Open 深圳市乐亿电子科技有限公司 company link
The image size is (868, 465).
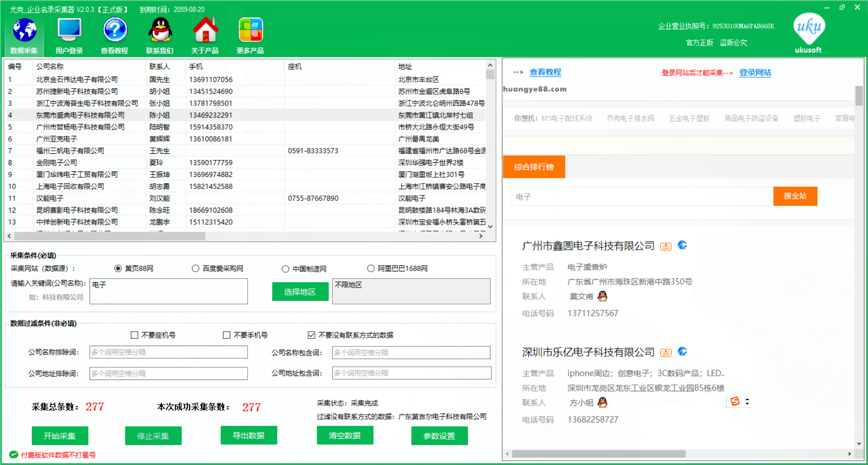(x=588, y=352)
